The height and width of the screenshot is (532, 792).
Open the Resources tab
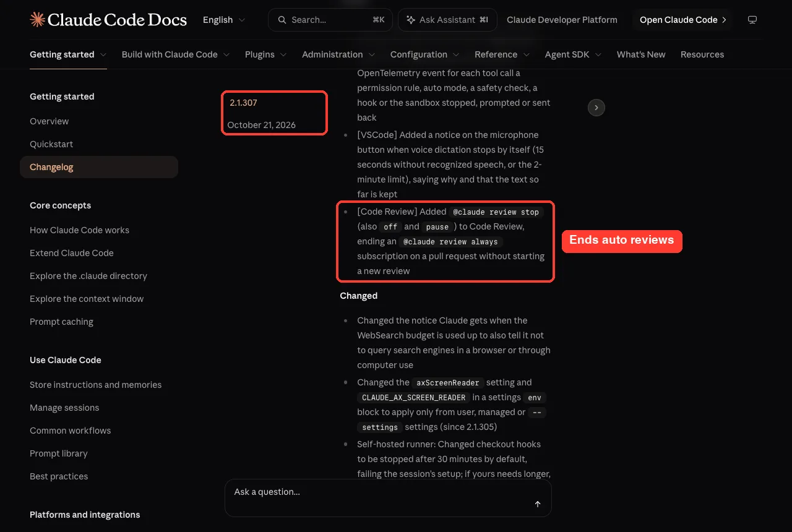[702, 54]
